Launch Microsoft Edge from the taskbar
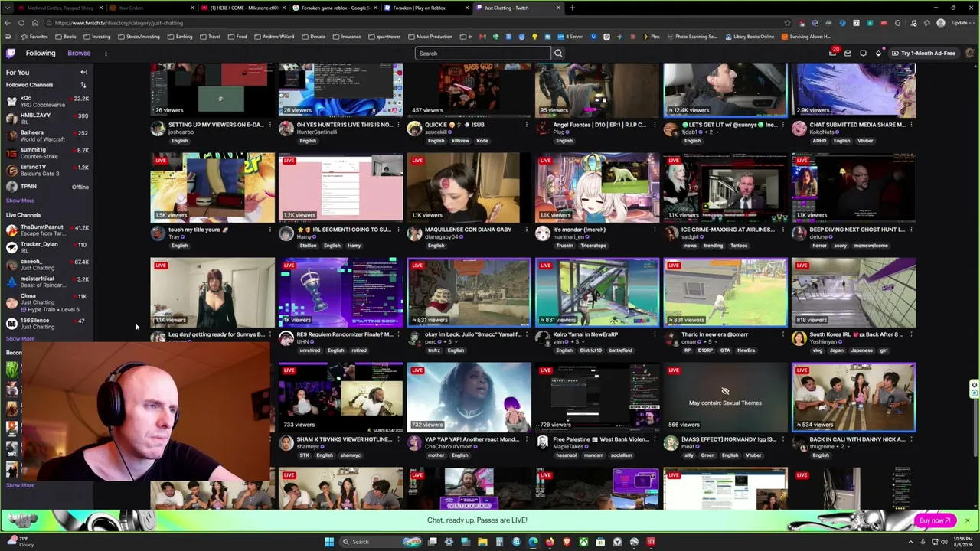Image resolution: width=980 pixels, height=551 pixels. tap(533, 542)
